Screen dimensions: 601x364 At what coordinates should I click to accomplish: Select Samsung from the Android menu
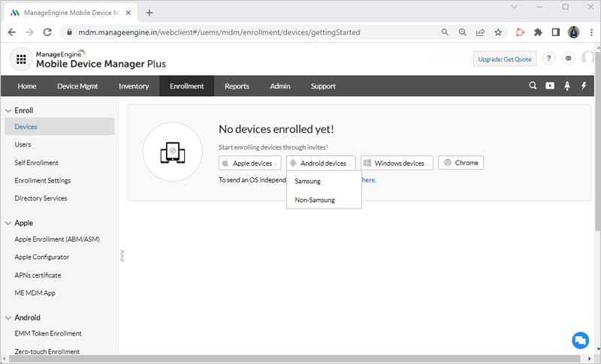click(308, 181)
